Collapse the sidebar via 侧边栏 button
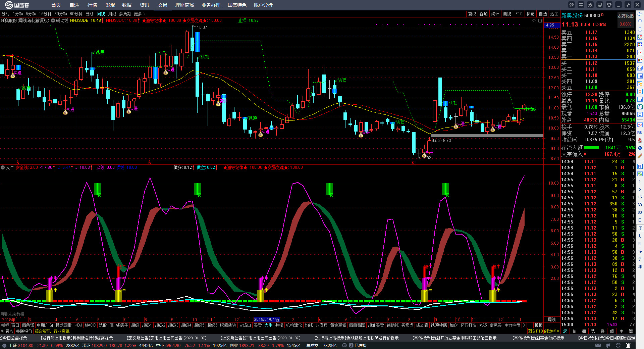 (551, 331)
